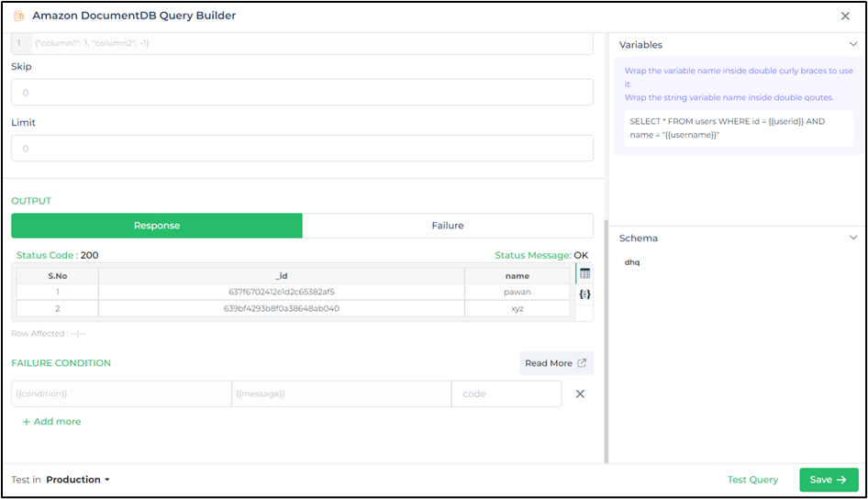The width and height of the screenshot is (868, 499).
Task: Collapse the Variables section
Action: coord(852,44)
